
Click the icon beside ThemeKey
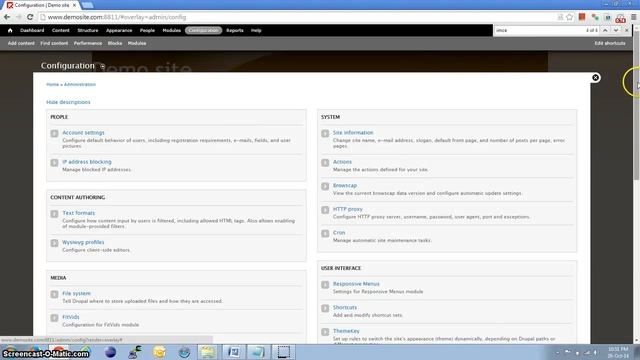(325, 332)
